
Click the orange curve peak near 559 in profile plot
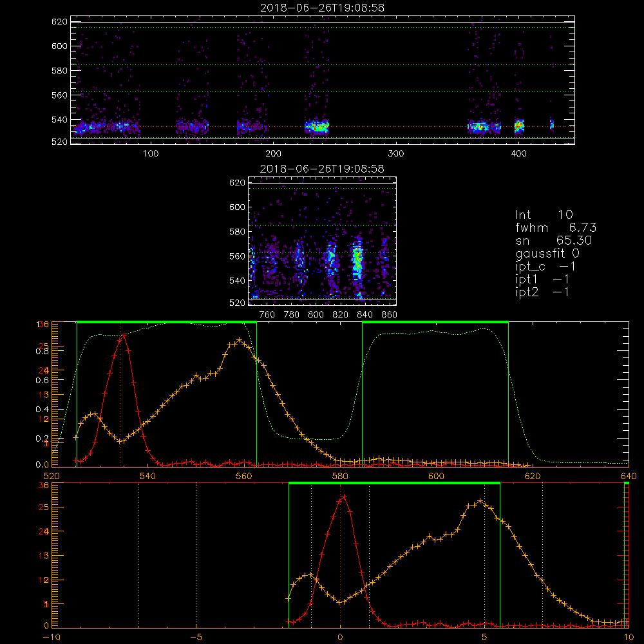(x=240, y=339)
